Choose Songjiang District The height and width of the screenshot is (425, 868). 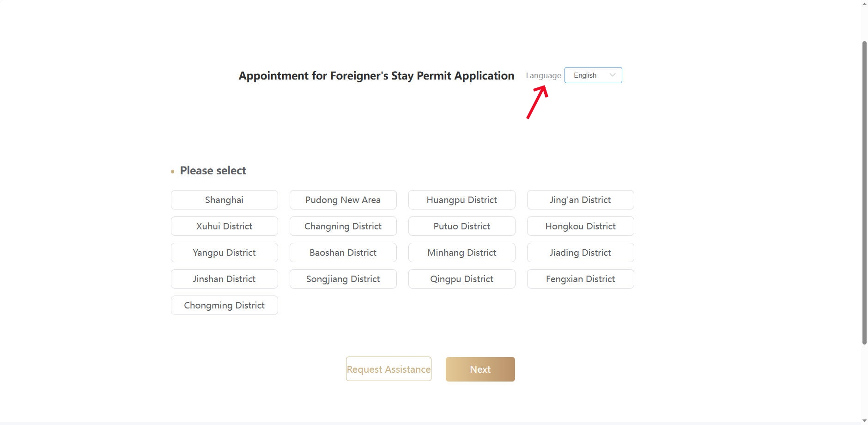pyautogui.click(x=343, y=279)
